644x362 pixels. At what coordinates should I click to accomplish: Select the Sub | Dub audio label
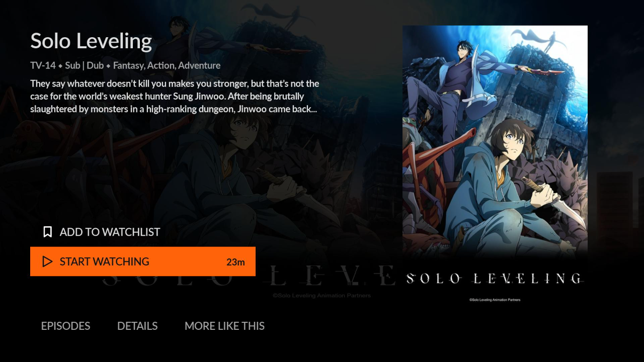[84, 65]
